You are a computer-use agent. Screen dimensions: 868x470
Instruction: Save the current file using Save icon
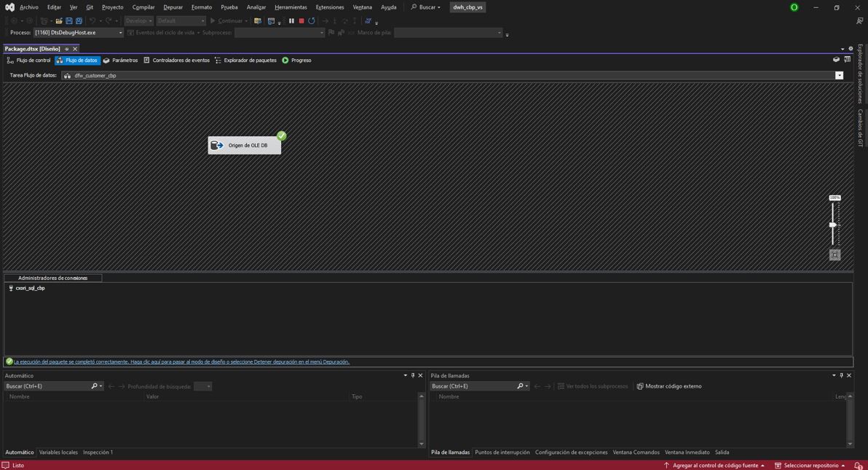click(x=69, y=21)
